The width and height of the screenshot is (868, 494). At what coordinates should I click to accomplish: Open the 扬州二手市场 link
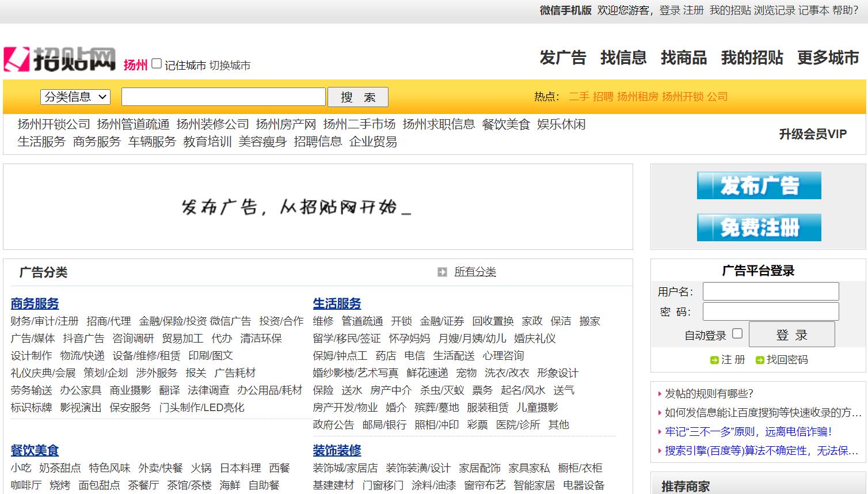(x=360, y=124)
